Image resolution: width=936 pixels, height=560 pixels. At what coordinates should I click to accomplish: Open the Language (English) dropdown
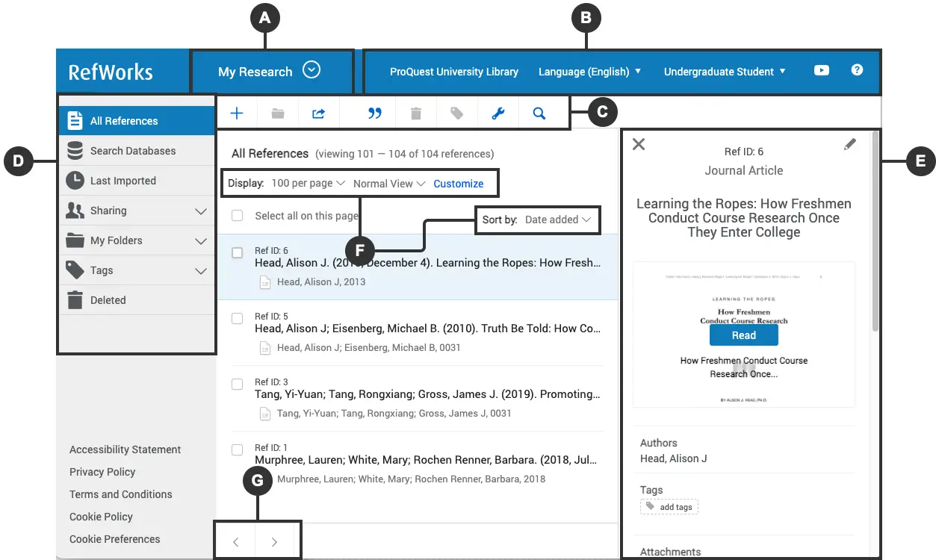589,71
